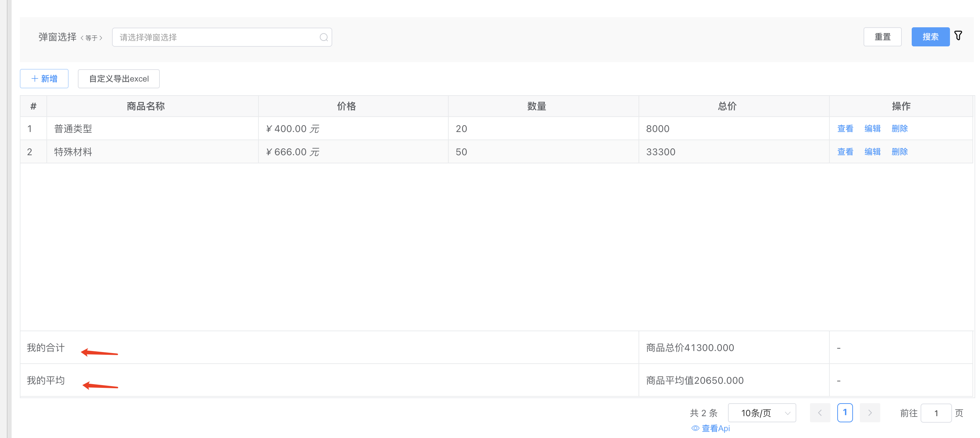The width and height of the screenshot is (980, 438).
Task: View the 特殊材料 row via 查看
Action: pyautogui.click(x=845, y=152)
